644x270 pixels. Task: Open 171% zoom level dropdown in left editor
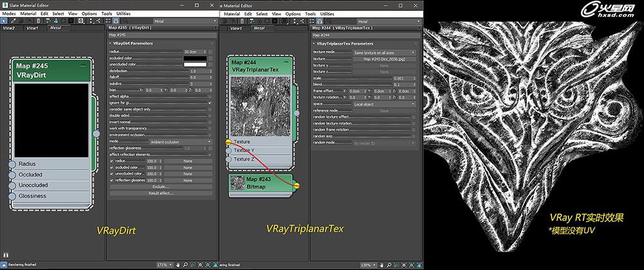point(165,265)
